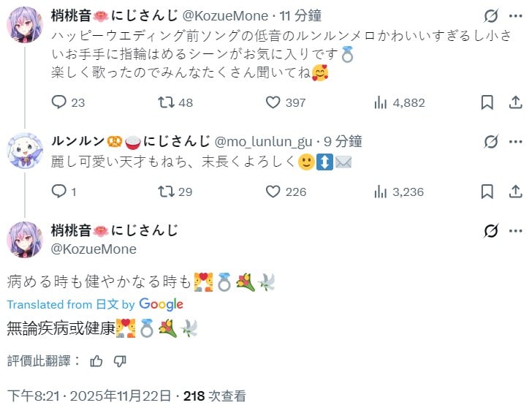Screen dimensions: 532x408
Task: Share the ルンルン reply tweet
Action: coord(516,192)
